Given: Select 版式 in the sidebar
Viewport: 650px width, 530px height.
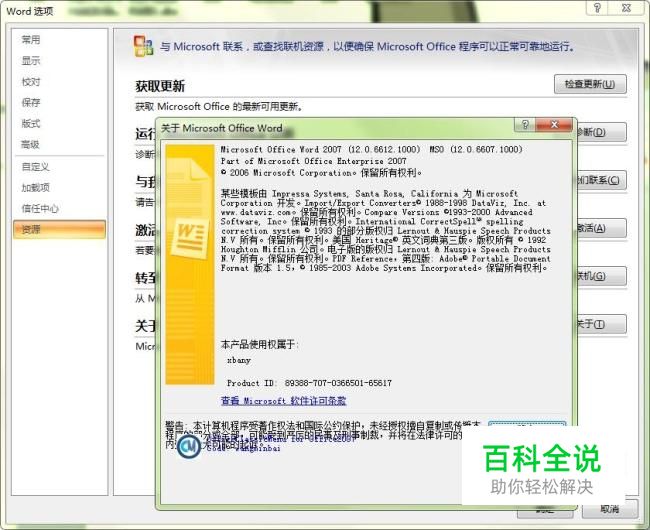Looking at the screenshot, I should (31, 123).
